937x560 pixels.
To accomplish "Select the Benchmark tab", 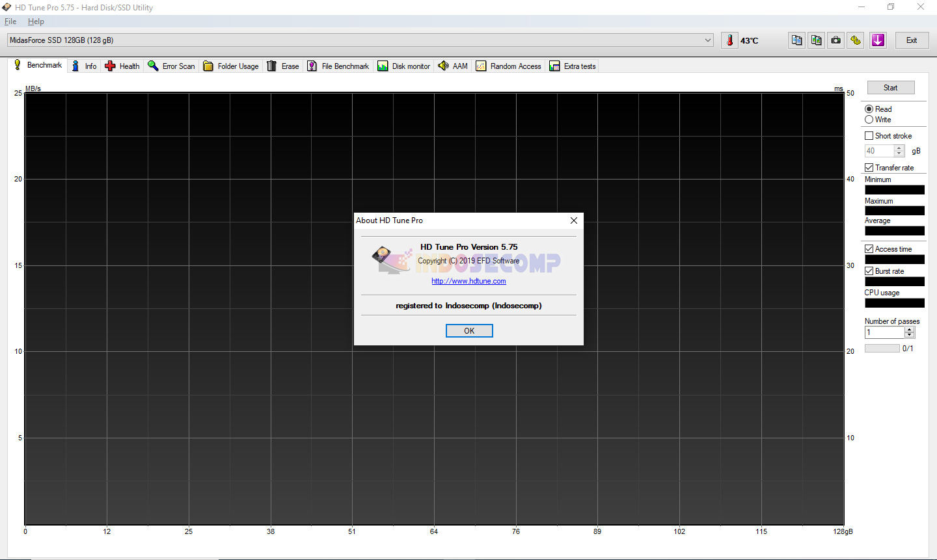I will coord(38,65).
